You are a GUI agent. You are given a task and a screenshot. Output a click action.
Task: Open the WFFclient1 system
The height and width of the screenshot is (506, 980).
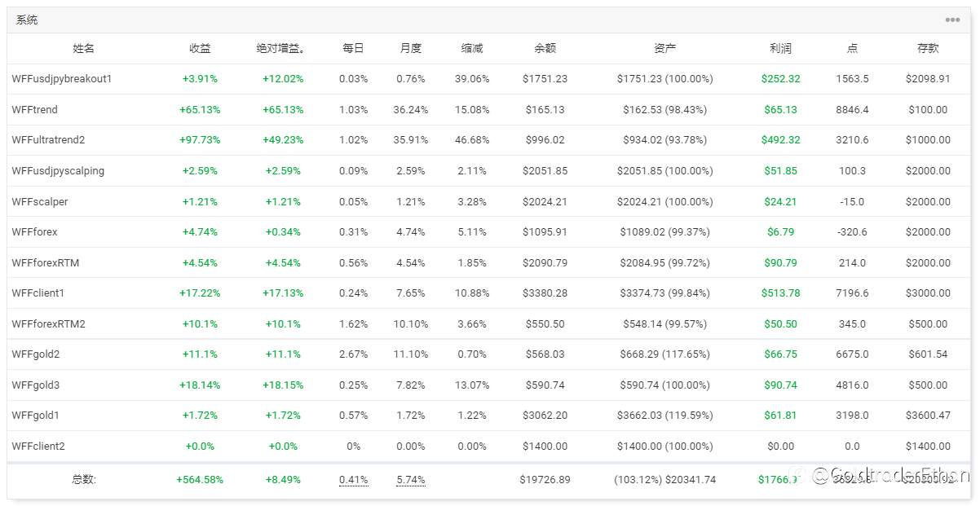coord(38,293)
